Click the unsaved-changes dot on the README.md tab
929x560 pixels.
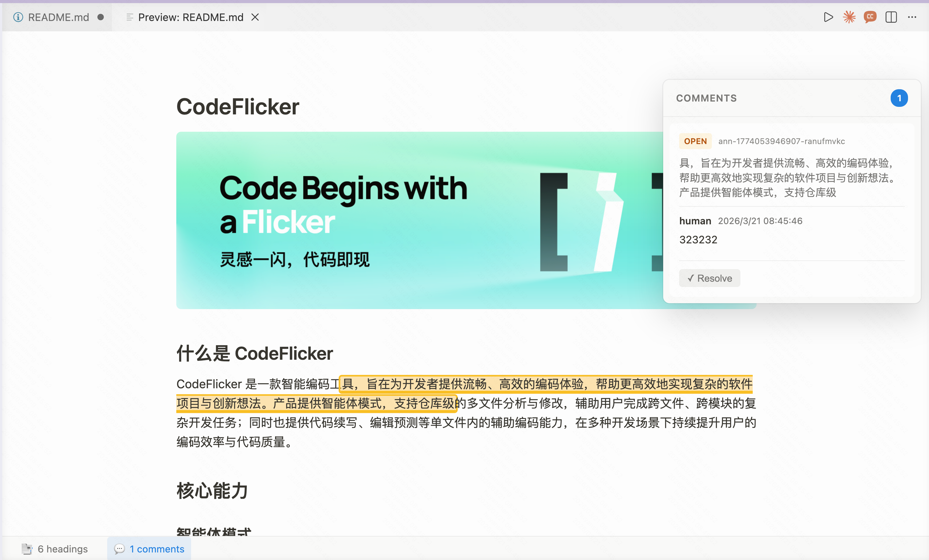pyautogui.click(x=101, y=17)
